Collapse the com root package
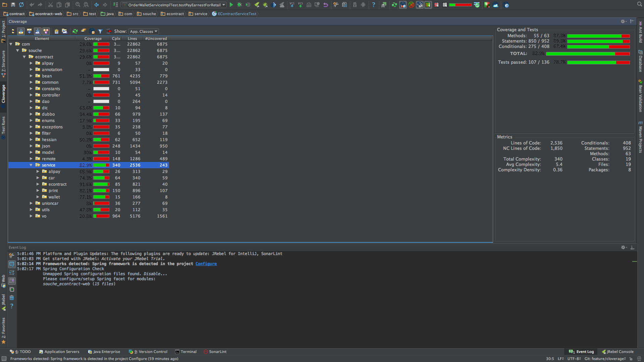644x362 pixels. tap(11, 44)
